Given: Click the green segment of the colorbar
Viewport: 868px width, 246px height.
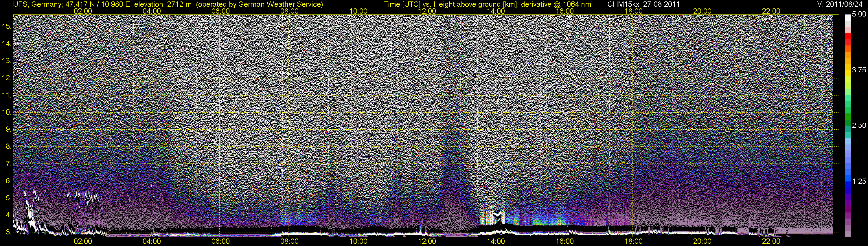Looking at the screenshot, I should [847, 117].
